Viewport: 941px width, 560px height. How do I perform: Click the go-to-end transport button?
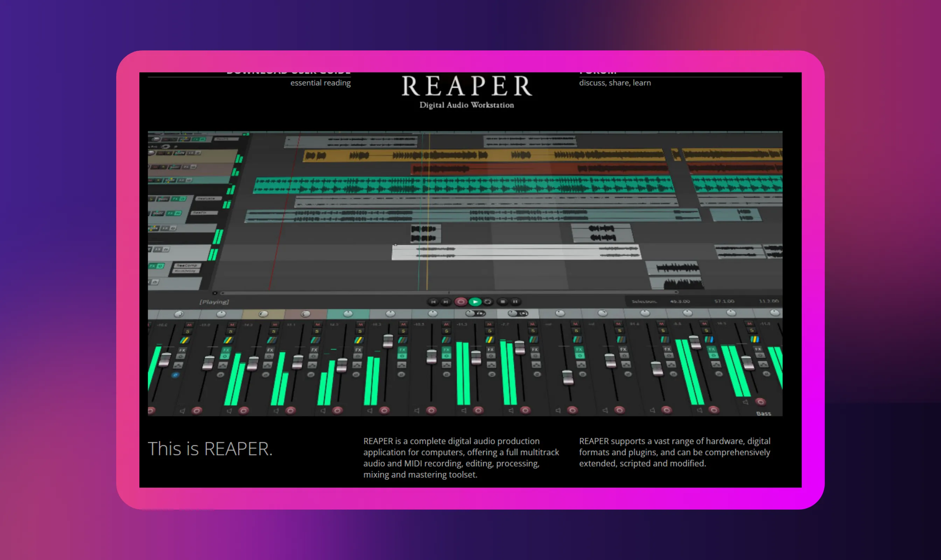pyautogui.click(x=446, y=302)
